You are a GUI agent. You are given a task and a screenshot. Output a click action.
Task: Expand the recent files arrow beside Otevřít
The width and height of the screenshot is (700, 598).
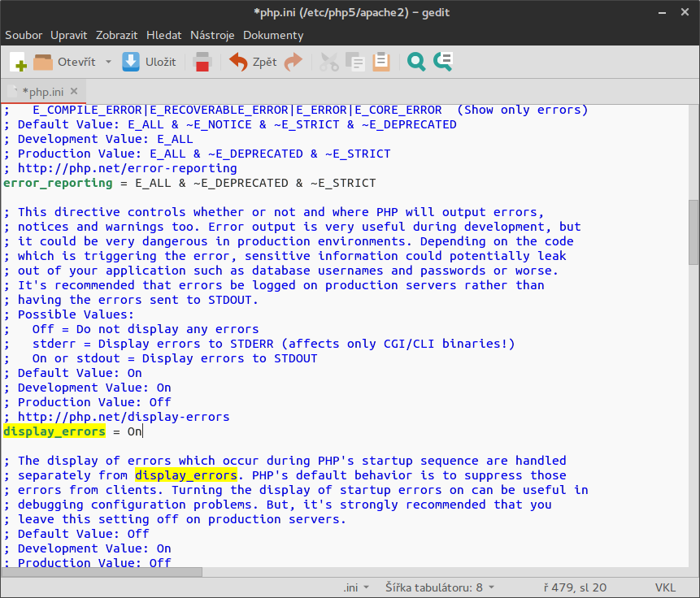[108, 62]
